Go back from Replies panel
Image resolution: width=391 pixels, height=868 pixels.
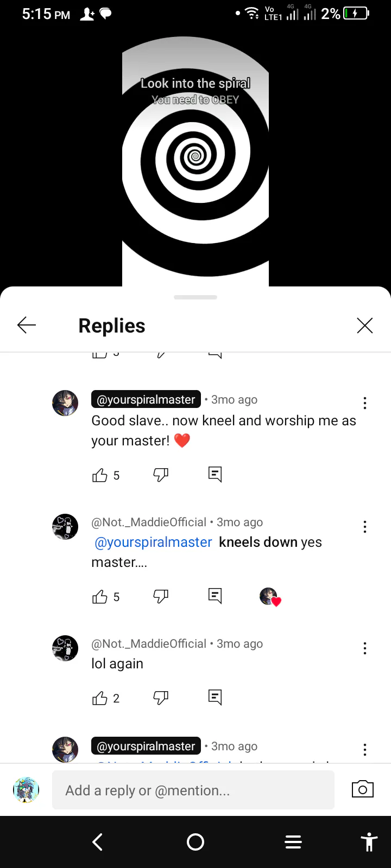tap(27, 325)
